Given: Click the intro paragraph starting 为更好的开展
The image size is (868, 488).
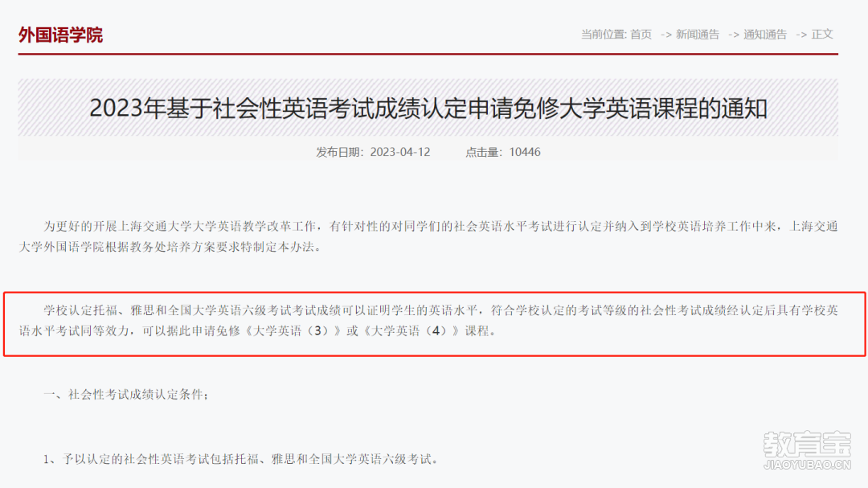Looking at the screenshot, I should click(428, 236).
